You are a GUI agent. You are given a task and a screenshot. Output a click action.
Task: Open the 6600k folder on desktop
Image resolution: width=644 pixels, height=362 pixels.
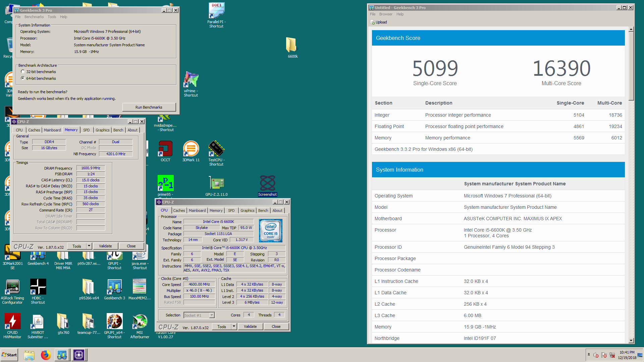pos(292,48)
